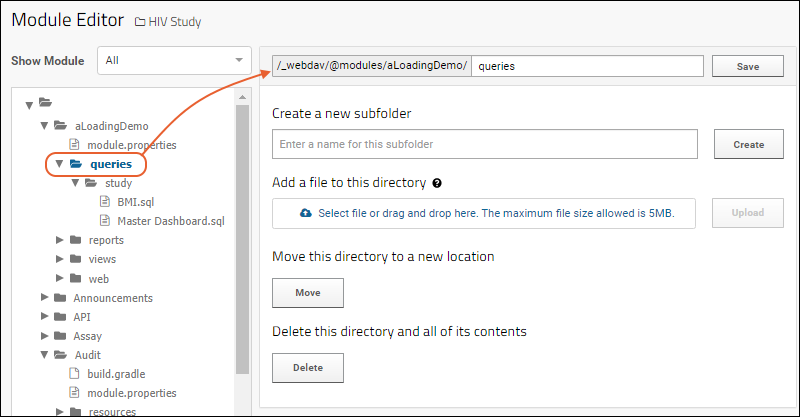Select the Assay tree item

(87, 336)
